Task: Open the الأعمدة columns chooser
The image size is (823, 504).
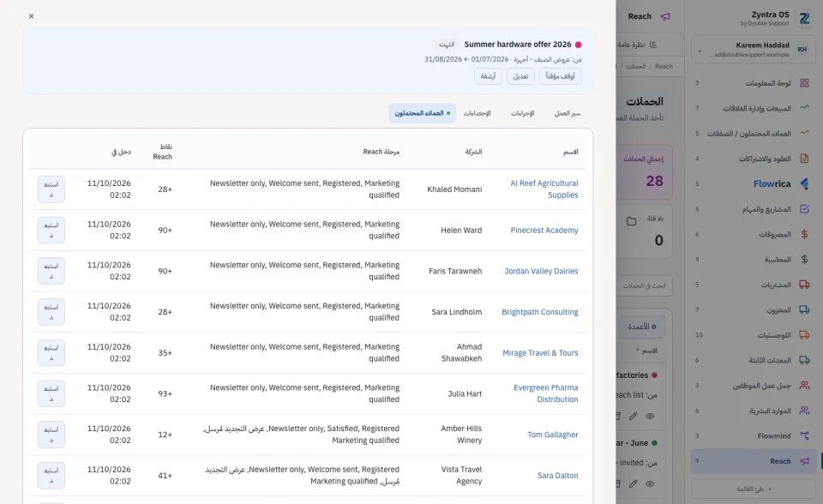Action: point(642,327)
